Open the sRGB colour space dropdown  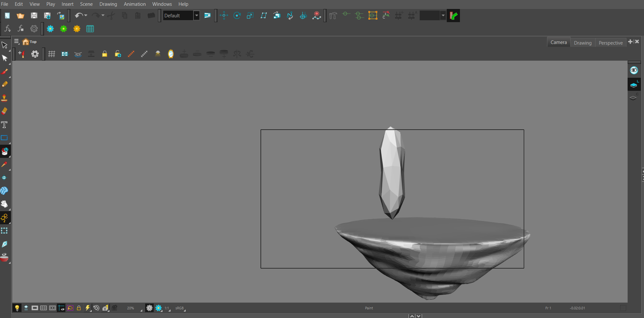181,308
